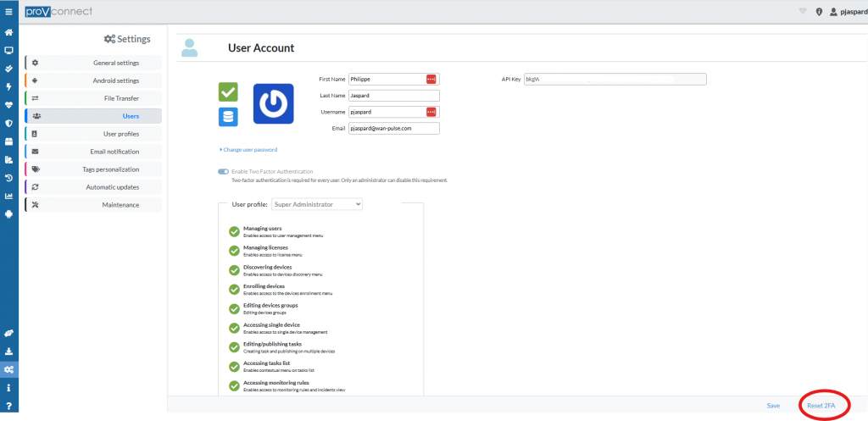Toggle the Managing licenses permission check
This screenshot has width=868, height=421.
coord(234,251)
